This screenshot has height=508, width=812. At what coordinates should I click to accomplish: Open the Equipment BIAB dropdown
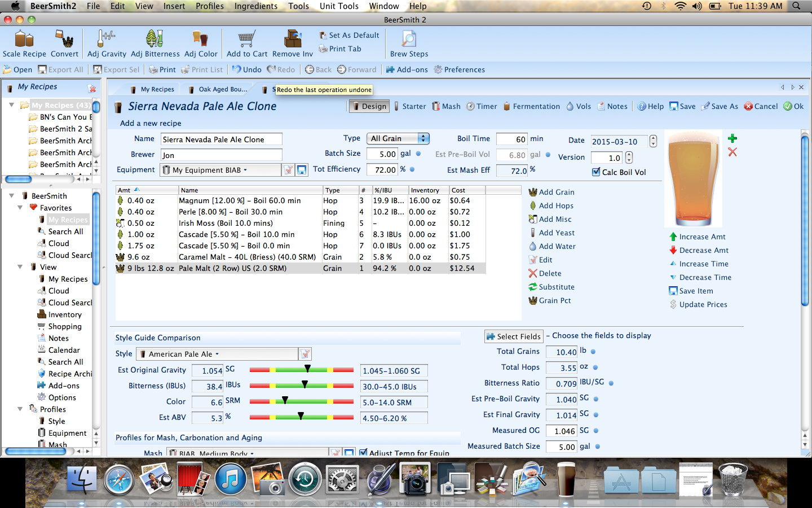pos(220,170)
